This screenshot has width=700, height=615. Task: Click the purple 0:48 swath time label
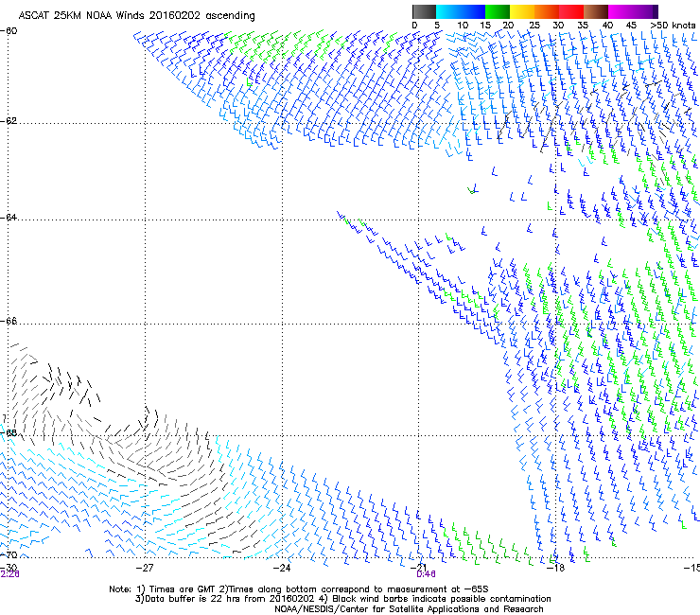426,574
